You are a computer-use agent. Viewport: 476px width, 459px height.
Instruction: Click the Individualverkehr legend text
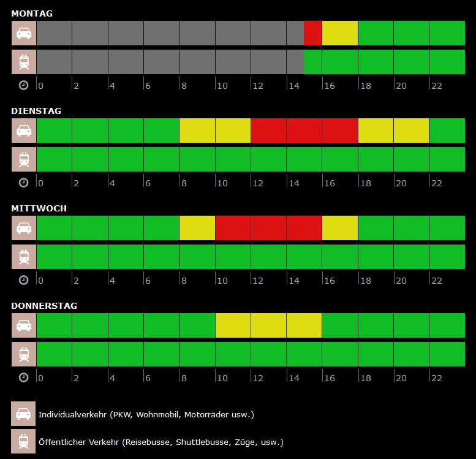click(x=146, y=415)
